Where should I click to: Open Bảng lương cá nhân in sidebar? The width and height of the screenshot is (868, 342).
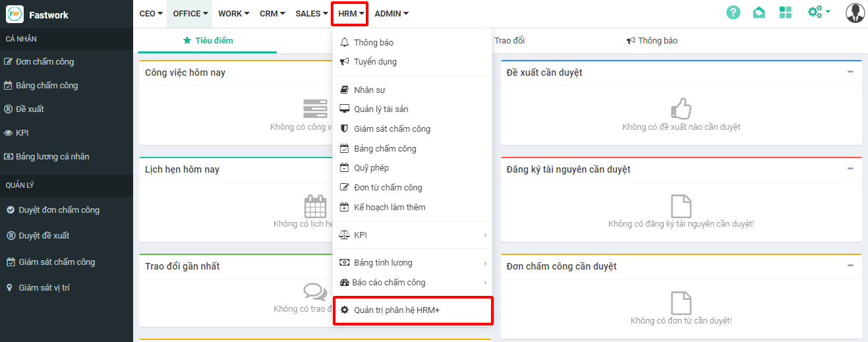[x=52, y=157]
